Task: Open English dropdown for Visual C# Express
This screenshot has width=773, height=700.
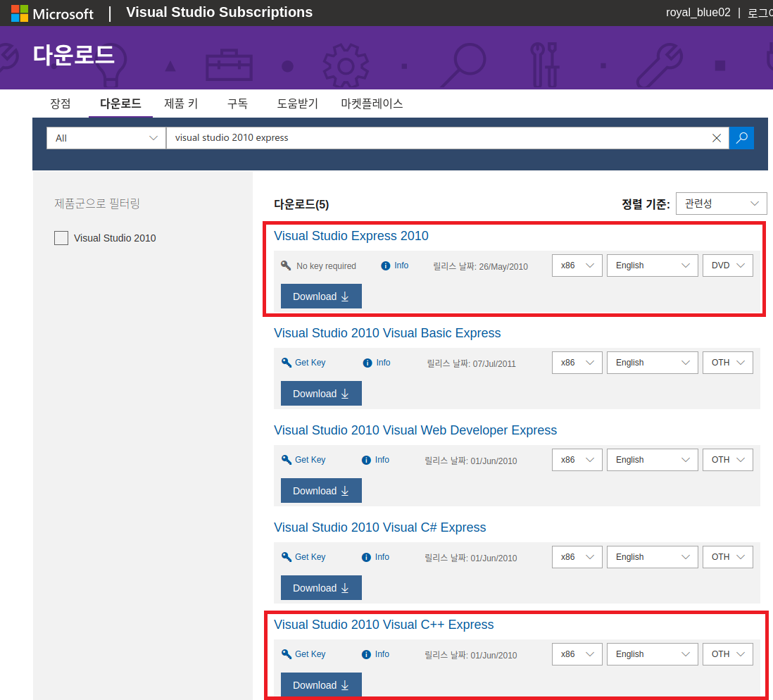Action: point(652,557)
